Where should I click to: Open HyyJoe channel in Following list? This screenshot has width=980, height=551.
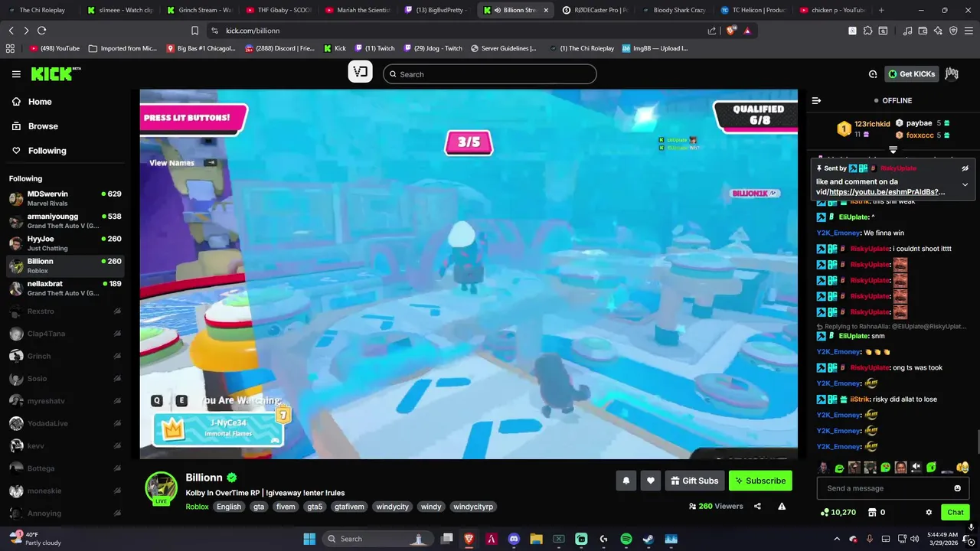pyautogui.click(x=65, y=243)
